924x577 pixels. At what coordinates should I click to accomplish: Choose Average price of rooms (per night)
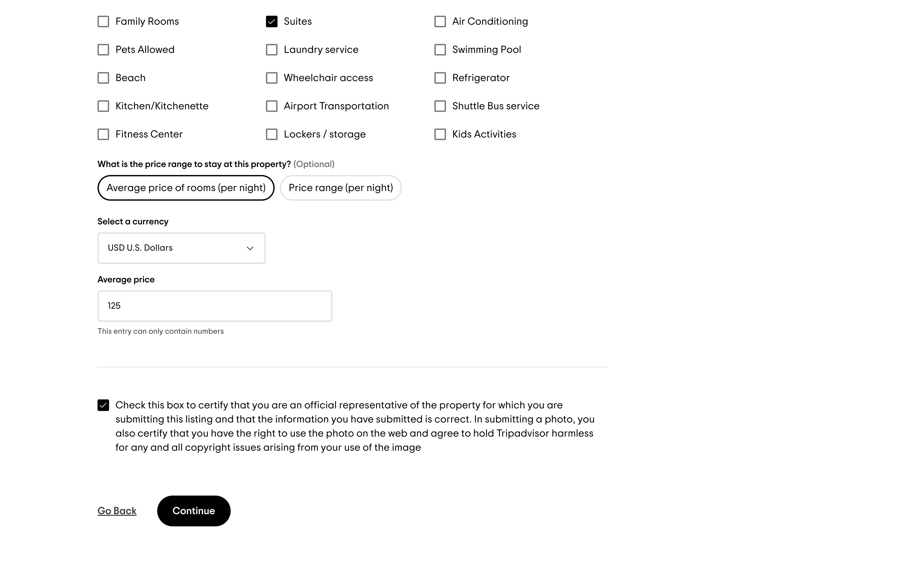click(186, 188)
